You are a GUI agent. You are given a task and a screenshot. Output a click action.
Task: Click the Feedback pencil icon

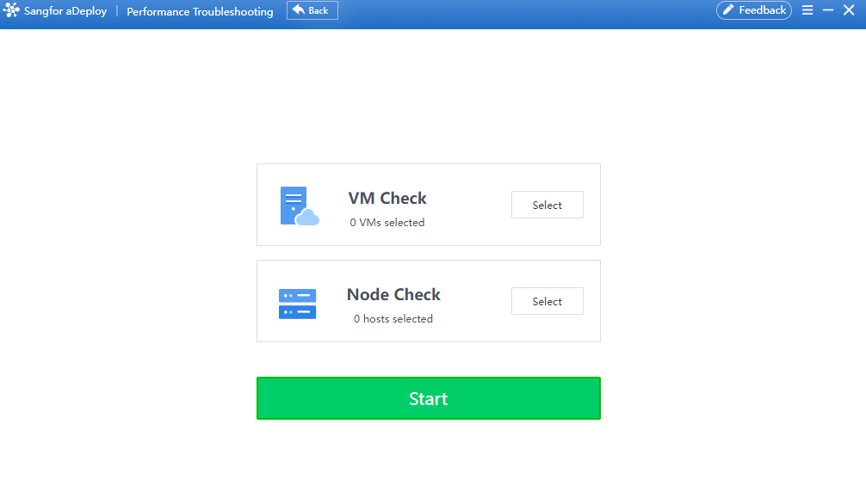point(728,10)
